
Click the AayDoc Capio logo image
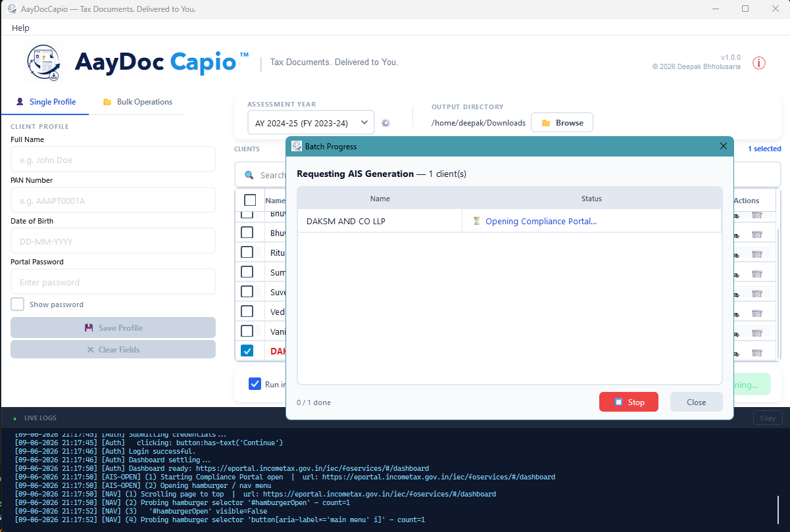(x=44, y=62)
